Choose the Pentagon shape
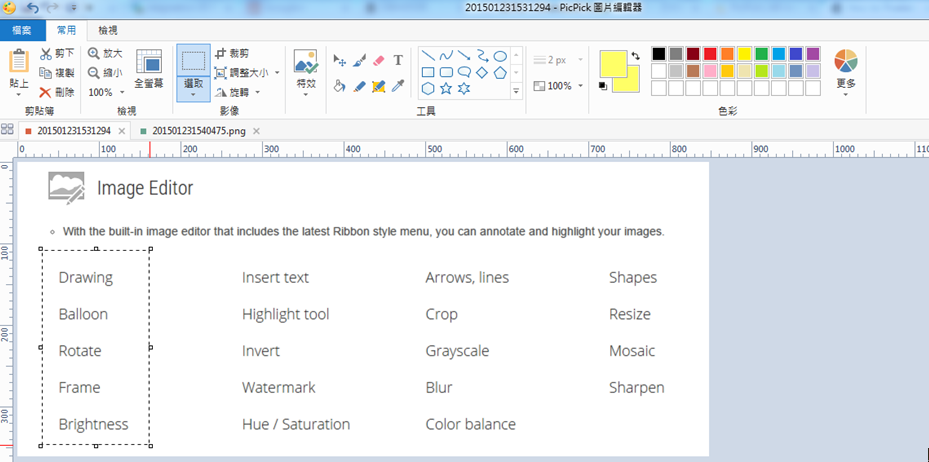 pos(501,72)
